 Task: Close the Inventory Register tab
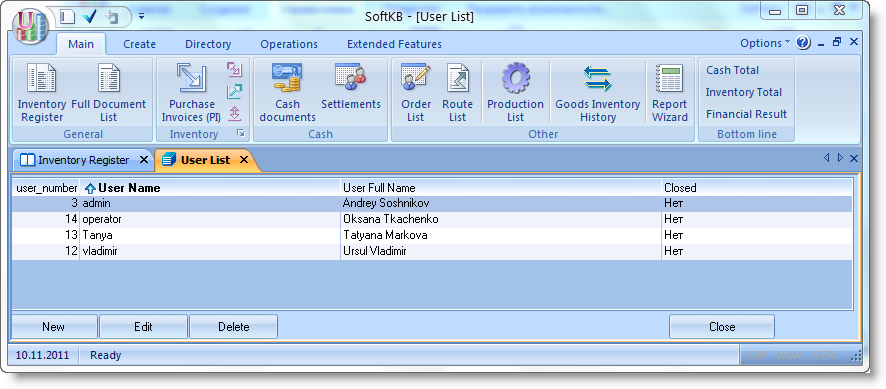click(x=144, y=160)
